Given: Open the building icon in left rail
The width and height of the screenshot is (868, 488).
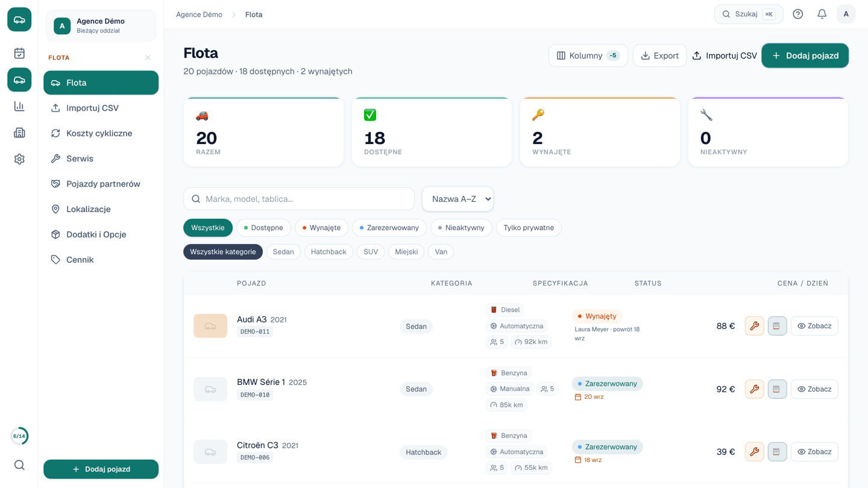Looking at the screenshot, I should pos(19,133).
